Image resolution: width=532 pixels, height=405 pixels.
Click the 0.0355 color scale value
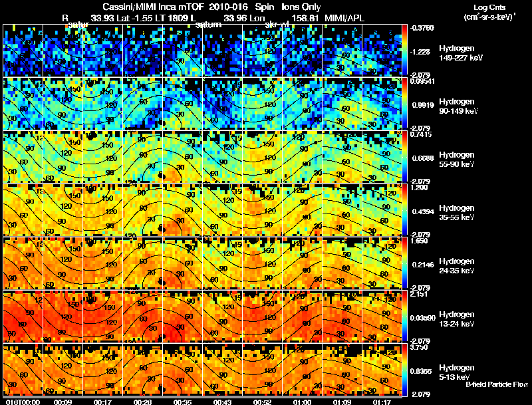pyautogui.click(x=421, y=371)
